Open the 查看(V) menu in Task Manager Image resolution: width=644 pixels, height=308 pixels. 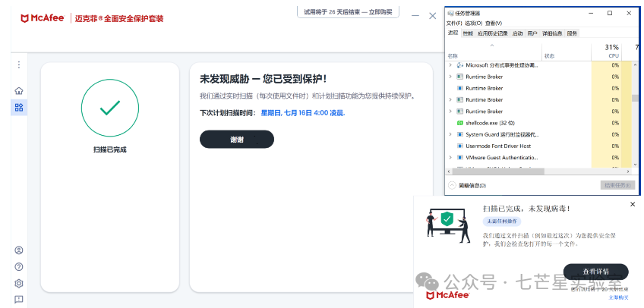[494, 23]
